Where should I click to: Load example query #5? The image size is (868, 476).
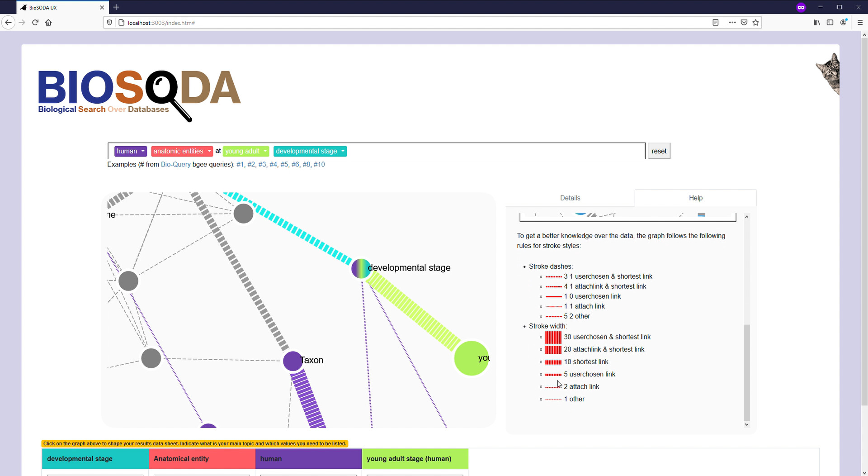tap(284, 165)
